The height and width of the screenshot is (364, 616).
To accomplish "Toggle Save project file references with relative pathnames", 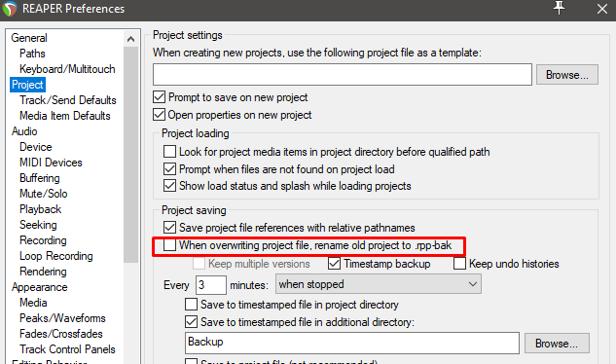I will [169, 227].
